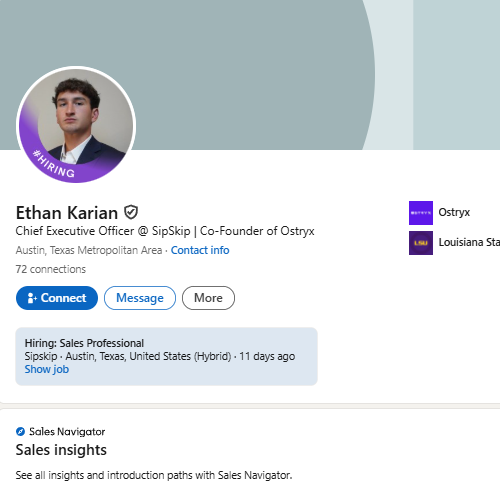The image size is (500, 500).
Task: Open the Ostryx company logo
Action: [421, 213]
